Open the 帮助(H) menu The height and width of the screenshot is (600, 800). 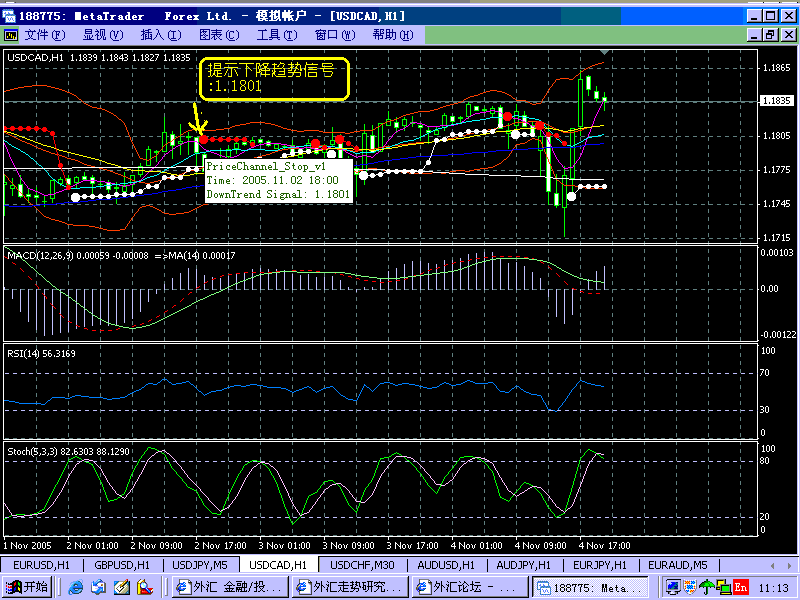point(393,35)
